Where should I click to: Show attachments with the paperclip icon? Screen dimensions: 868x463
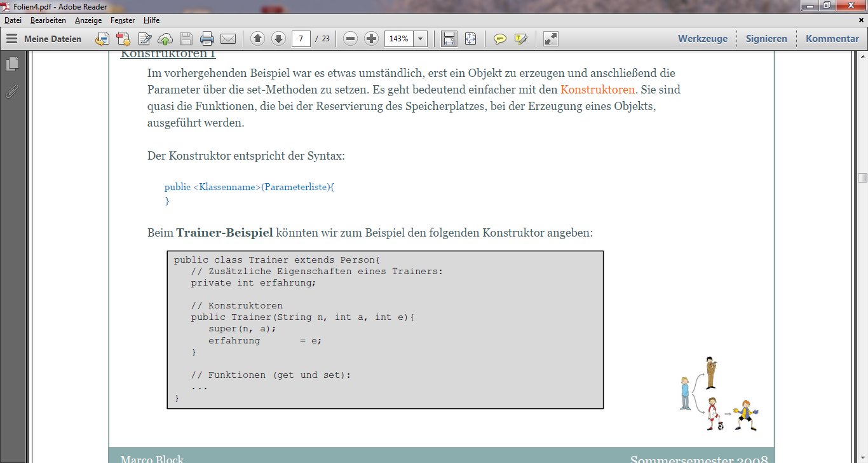pos(12,91)
